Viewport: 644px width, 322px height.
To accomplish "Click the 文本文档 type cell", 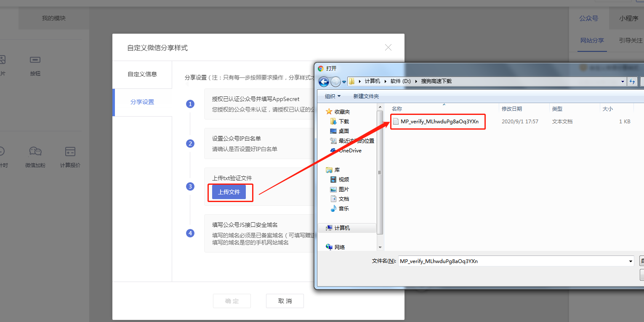I will (x=562, y=121).
